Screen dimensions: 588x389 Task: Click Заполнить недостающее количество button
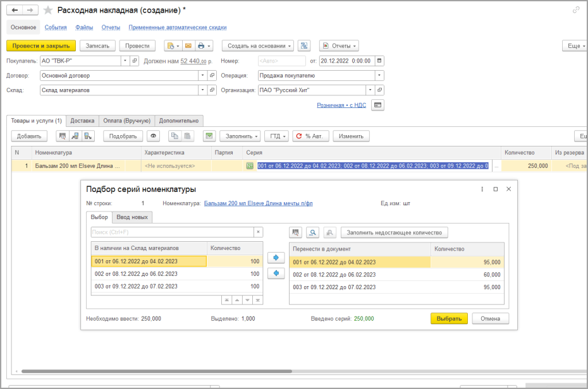[x=394, y=232]
